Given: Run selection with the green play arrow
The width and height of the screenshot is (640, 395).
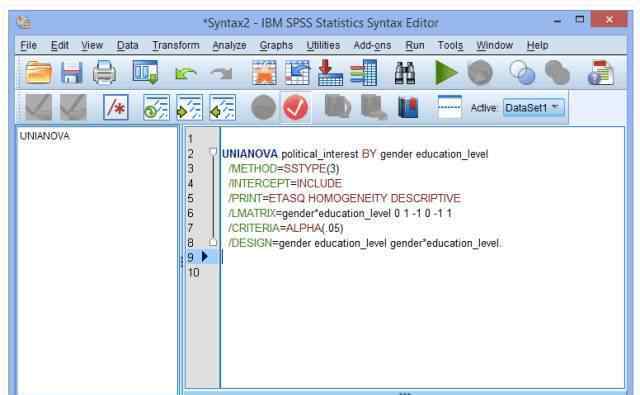Looking at the screenshot, I should (446, 73).
